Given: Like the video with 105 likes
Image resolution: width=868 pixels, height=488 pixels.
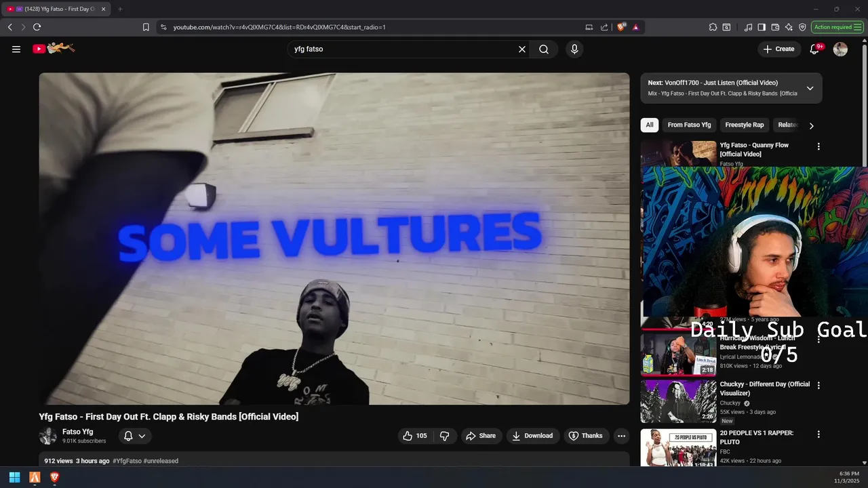Looking at the screenshot, I should 415,436.
